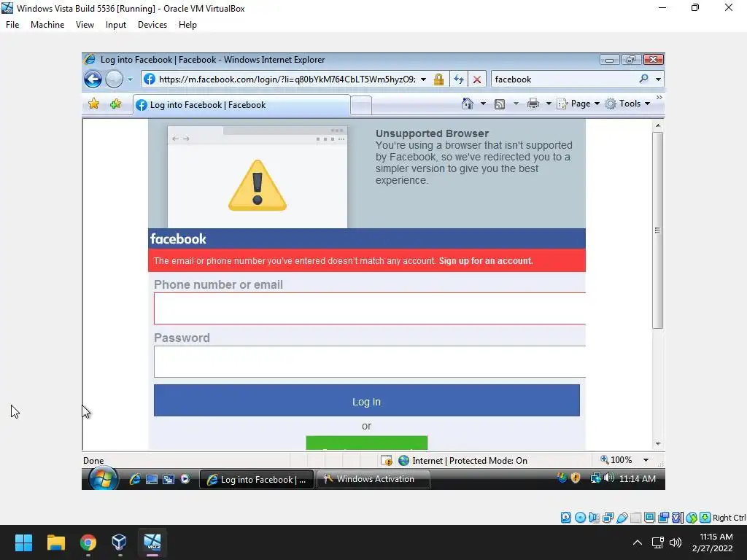
Task: Expand the Home button dropdown arrow
Action: point(483,104)
